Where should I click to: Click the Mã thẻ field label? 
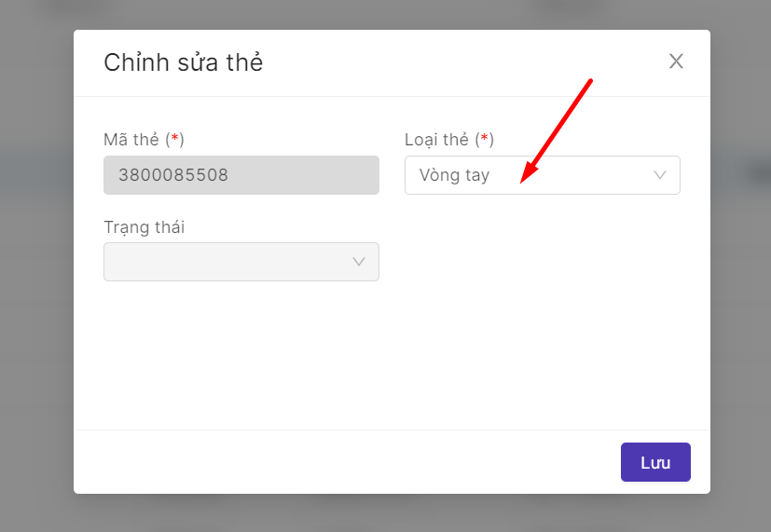tap(131, 140)
